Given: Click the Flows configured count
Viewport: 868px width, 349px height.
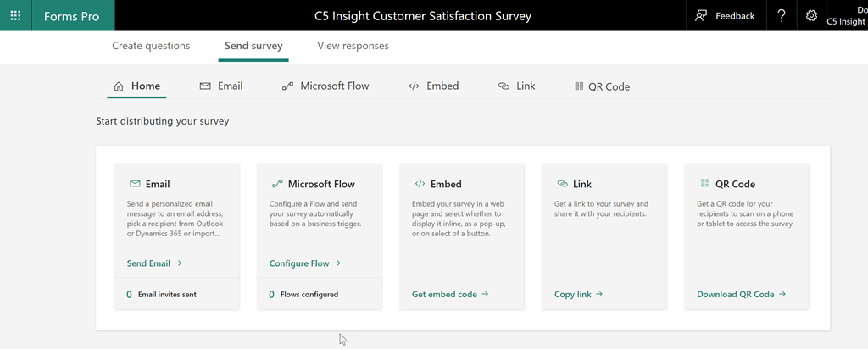Looking at the screenshot, I should click(272, 295).
